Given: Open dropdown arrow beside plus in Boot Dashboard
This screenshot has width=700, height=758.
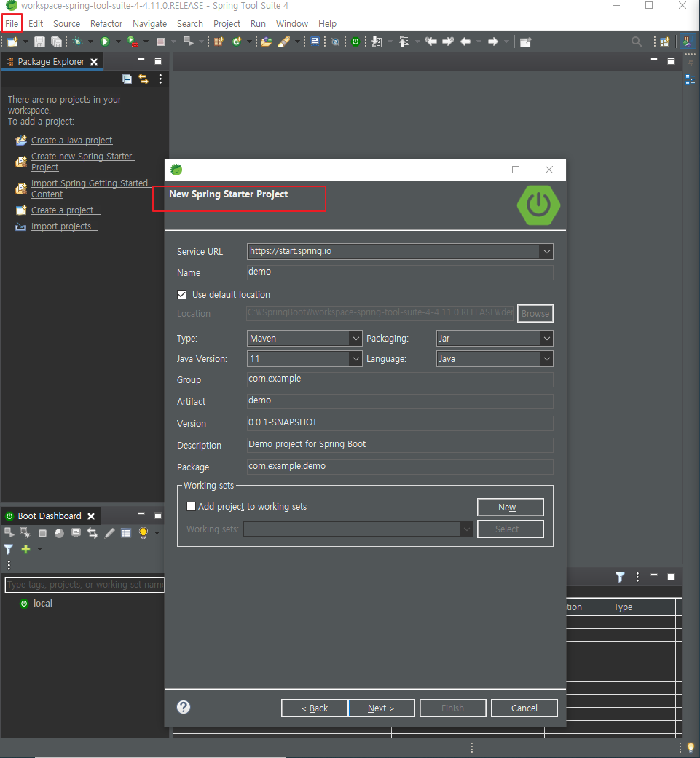Looking at the screenshot, I should 39,549.
